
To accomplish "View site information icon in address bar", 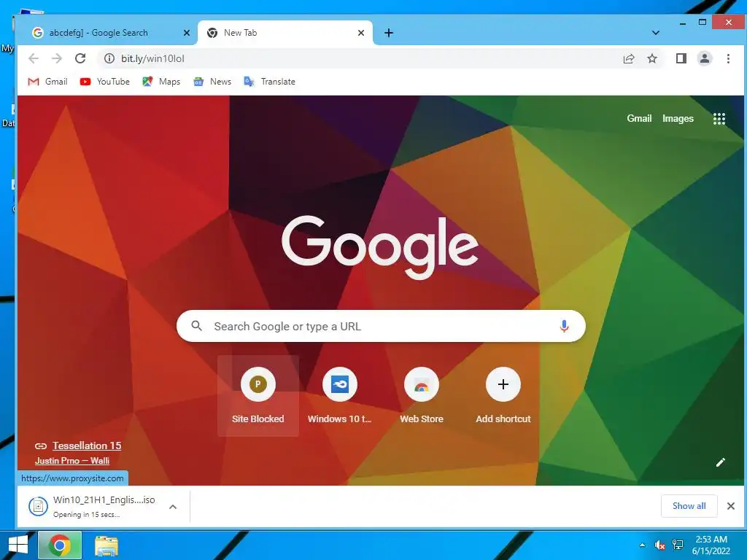I will point(109,58).
